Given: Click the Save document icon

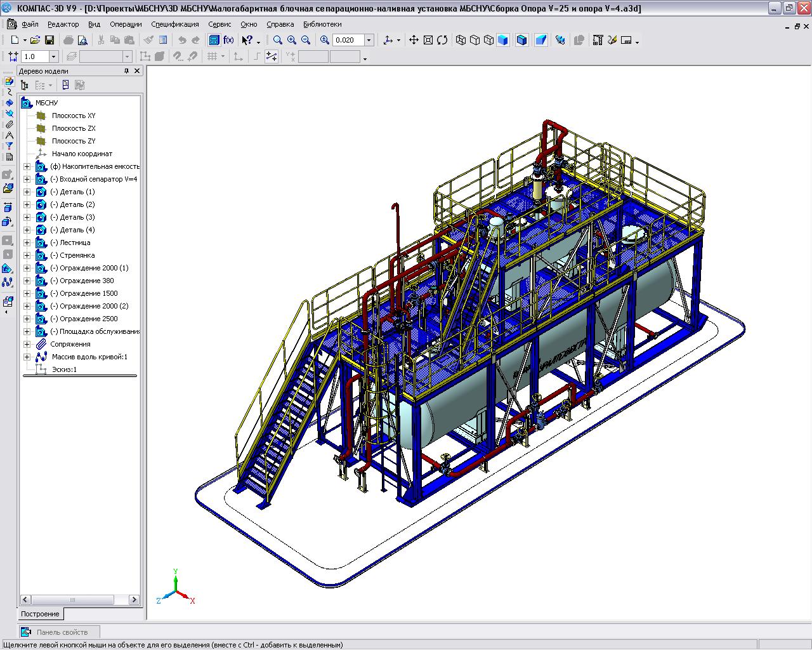Looking at the screenshot, I should click(49, 40).
